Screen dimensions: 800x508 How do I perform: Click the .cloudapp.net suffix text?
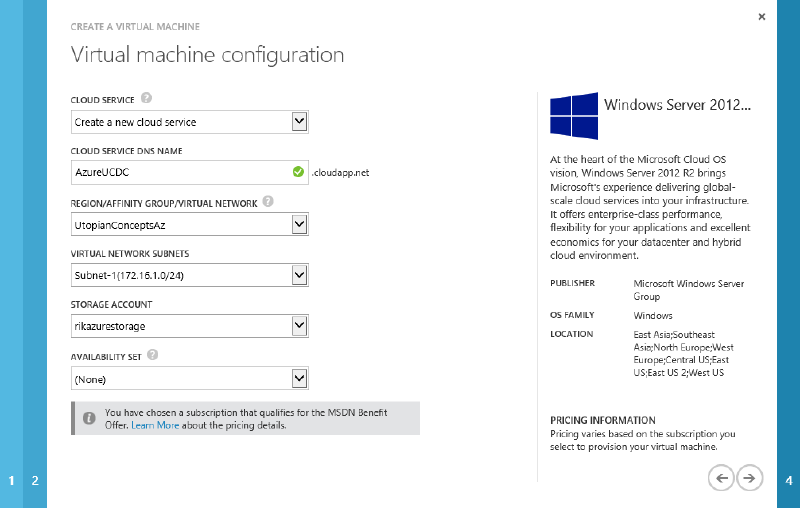(x=340, y=172)
